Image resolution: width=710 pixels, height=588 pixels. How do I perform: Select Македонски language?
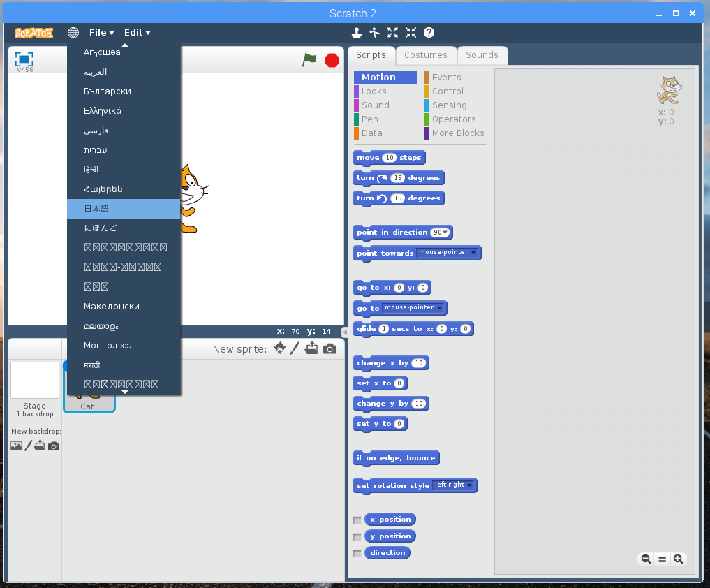(124, 307)
